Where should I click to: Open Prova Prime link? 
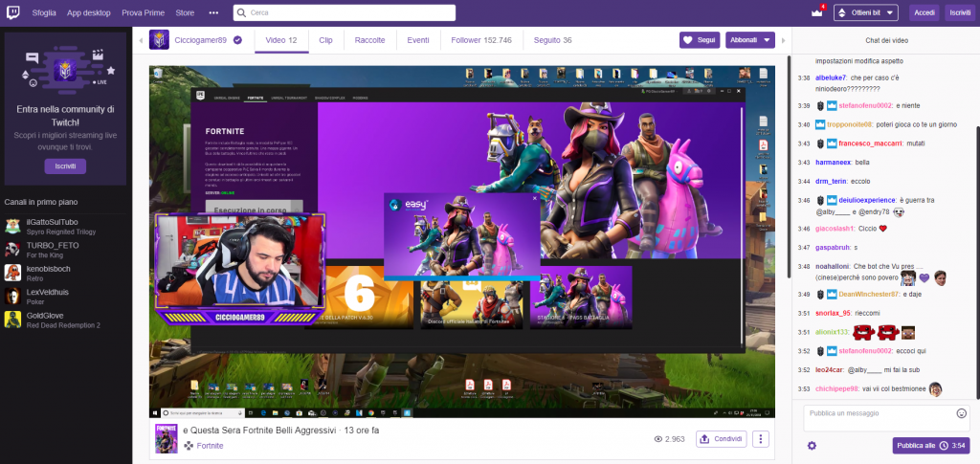click(x=144, y=13)
